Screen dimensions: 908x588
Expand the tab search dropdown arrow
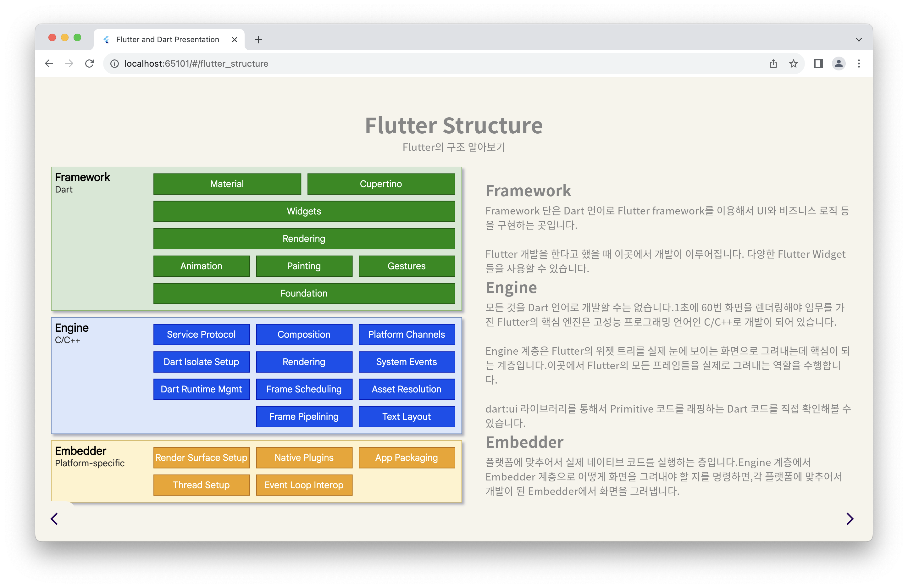(859, 39)
